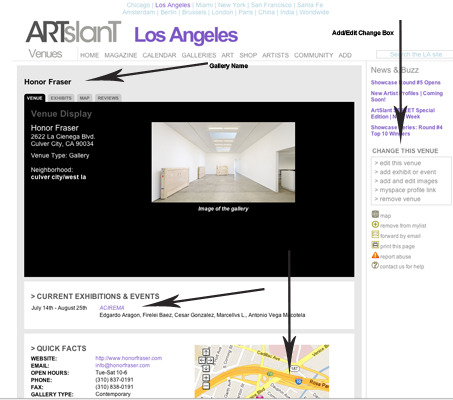Click the print this page icon
This screenshot has height=400, width=453.
click(x=375, y=245)
